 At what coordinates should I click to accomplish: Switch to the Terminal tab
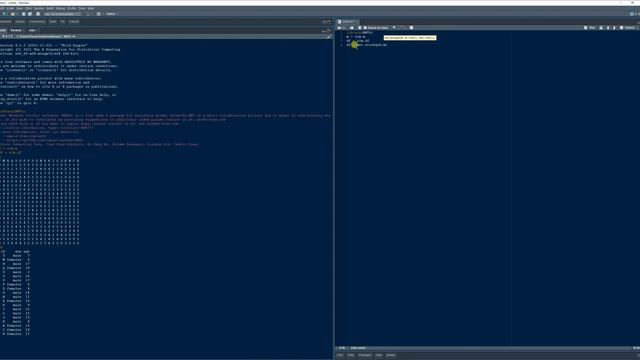[x=16, y=30]
